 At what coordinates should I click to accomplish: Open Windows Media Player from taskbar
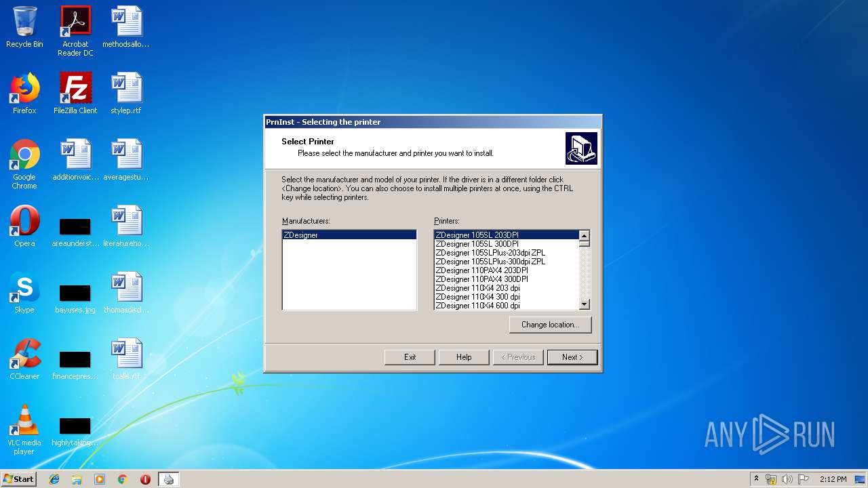[x=100, y=479]
